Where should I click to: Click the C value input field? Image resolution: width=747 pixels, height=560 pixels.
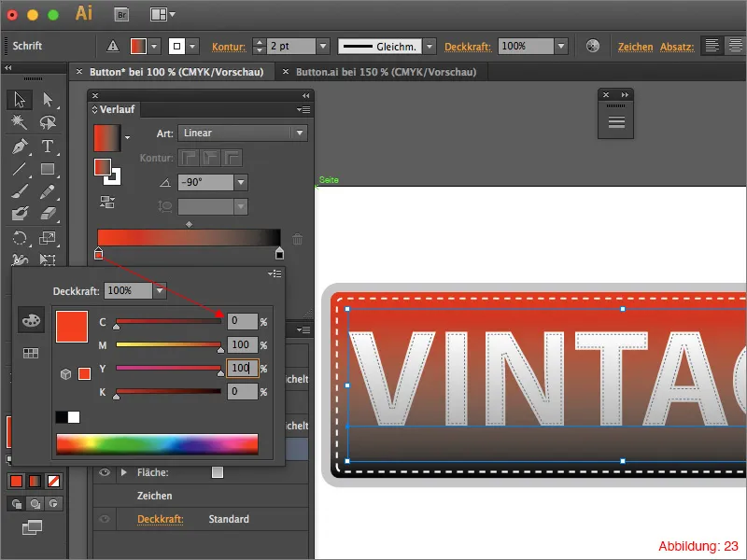(x=243, y=321)
